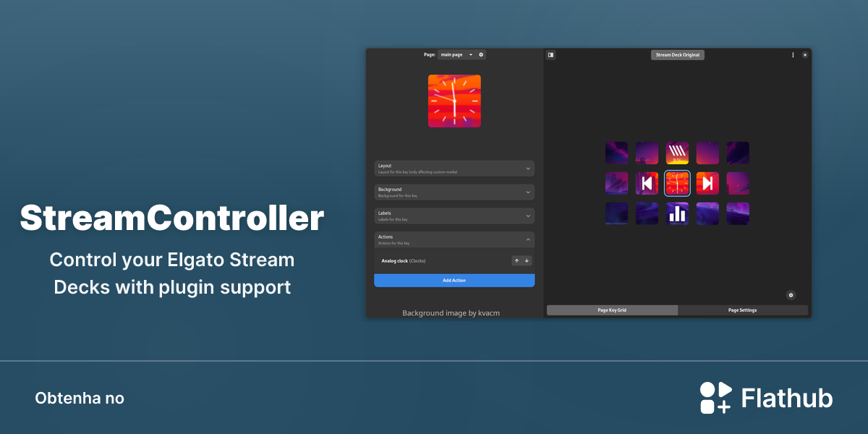
Task: Select the diagonal-lines key in the top row
Action: click(x=677, y=153)
